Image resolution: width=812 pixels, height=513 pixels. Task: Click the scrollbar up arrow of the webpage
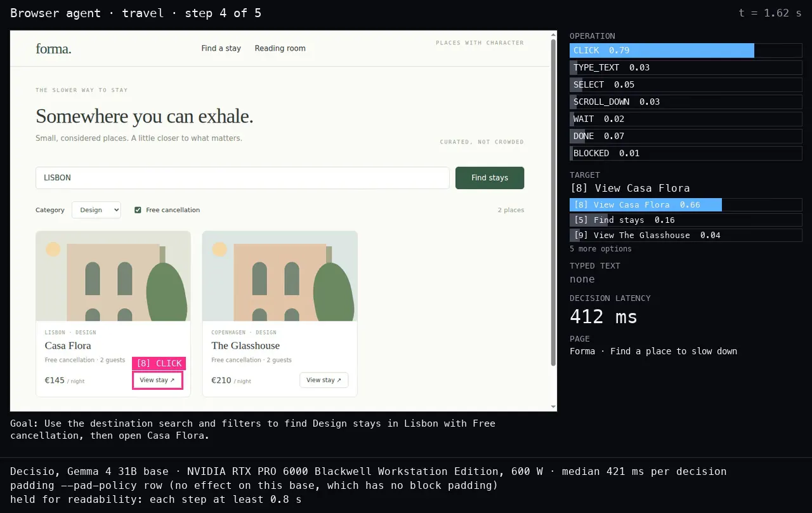[553, 35]
